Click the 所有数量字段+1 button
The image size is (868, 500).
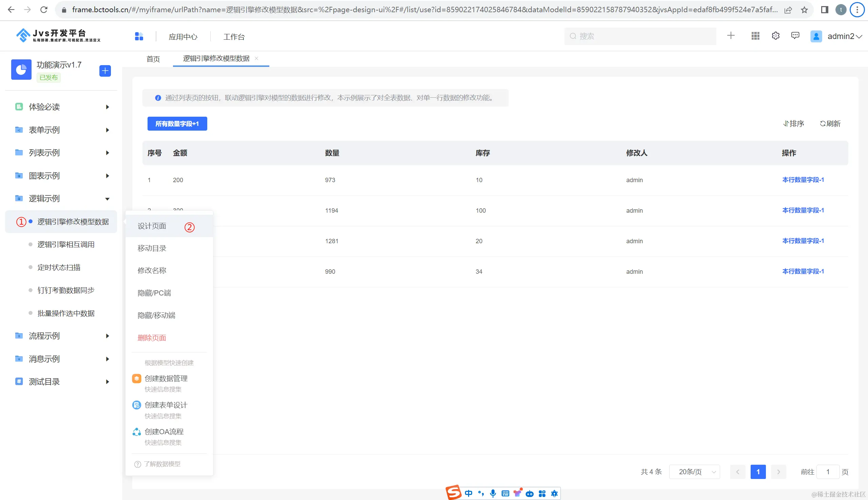(177, 123)
